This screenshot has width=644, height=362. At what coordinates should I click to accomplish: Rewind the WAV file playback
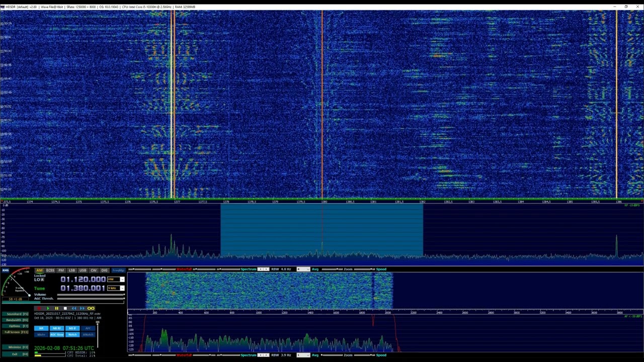tap(74, 308)
